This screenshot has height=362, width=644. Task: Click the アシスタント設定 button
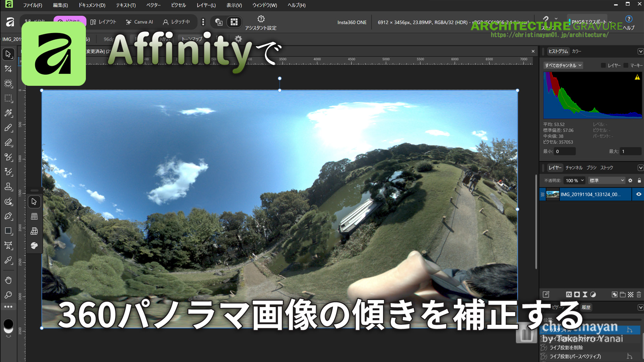(x=261, y=22)
